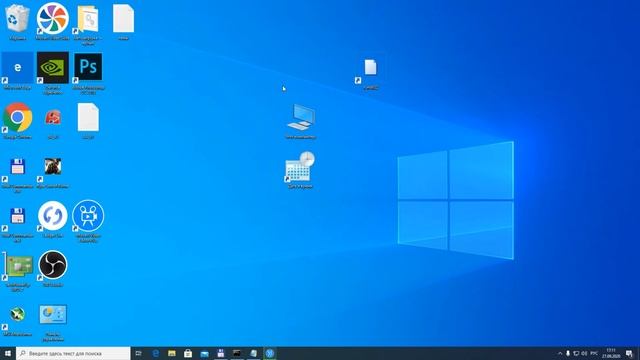Click the microphone tray icon
640x360 pixels.
point(568,353)
